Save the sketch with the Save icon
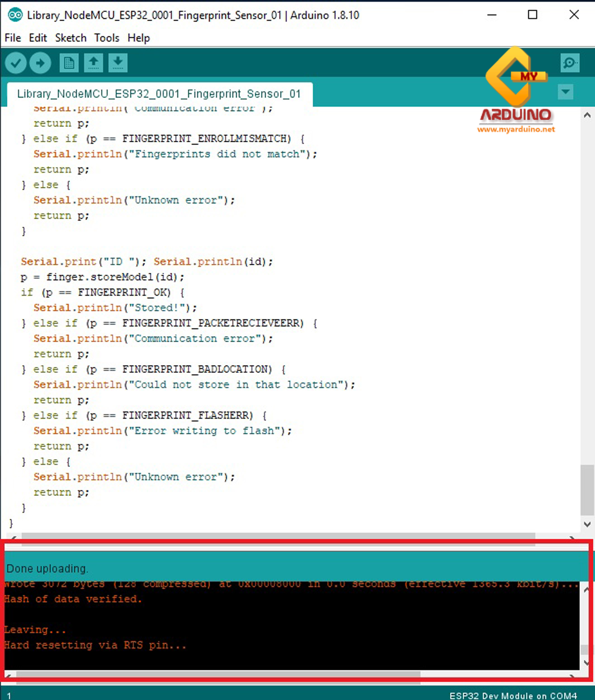This screenshot has height=700, width=595. click(x=118, y=63)
